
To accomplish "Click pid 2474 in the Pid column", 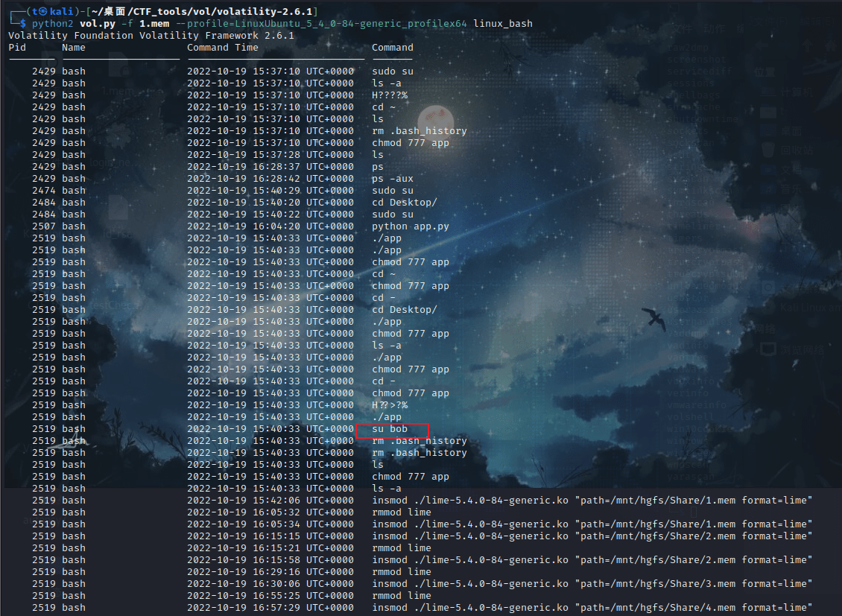I will pos(43,191).
